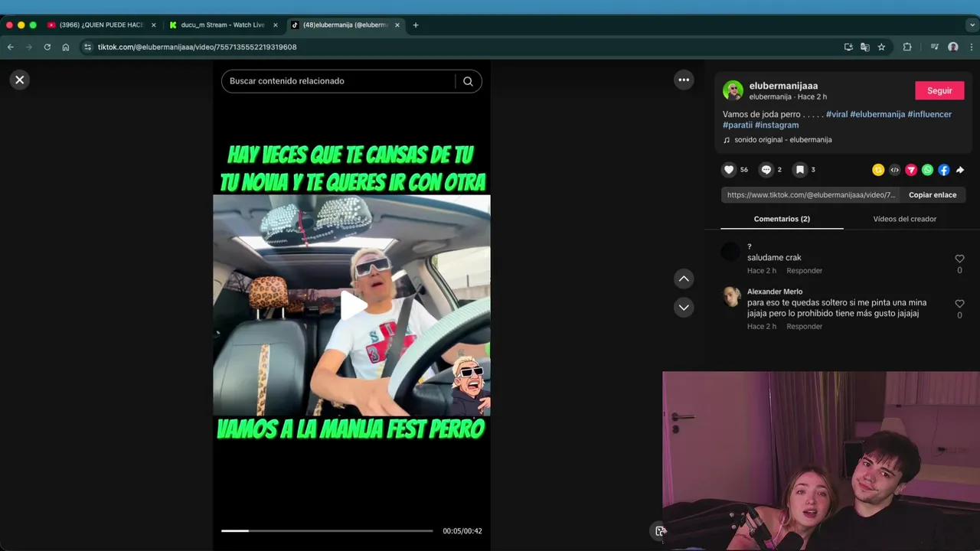Viewport: 980px width, 551px height.
Task: Send to friends via the red paper-plane icon
Action: click(x=911, y=170)
